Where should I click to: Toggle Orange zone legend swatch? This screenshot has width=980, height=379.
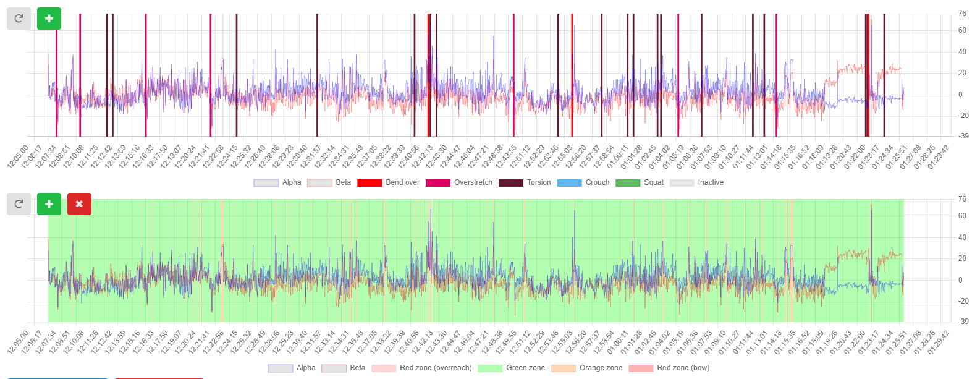pyautogui.click(x=564, y=368)
